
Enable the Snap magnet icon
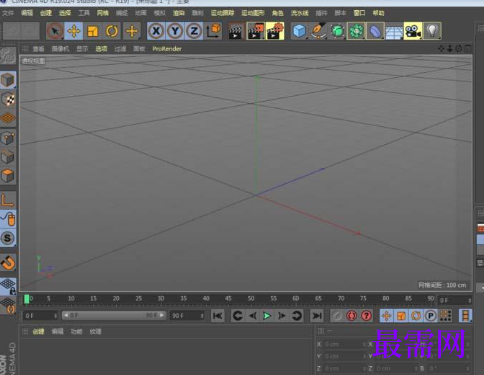pos(8,263)
